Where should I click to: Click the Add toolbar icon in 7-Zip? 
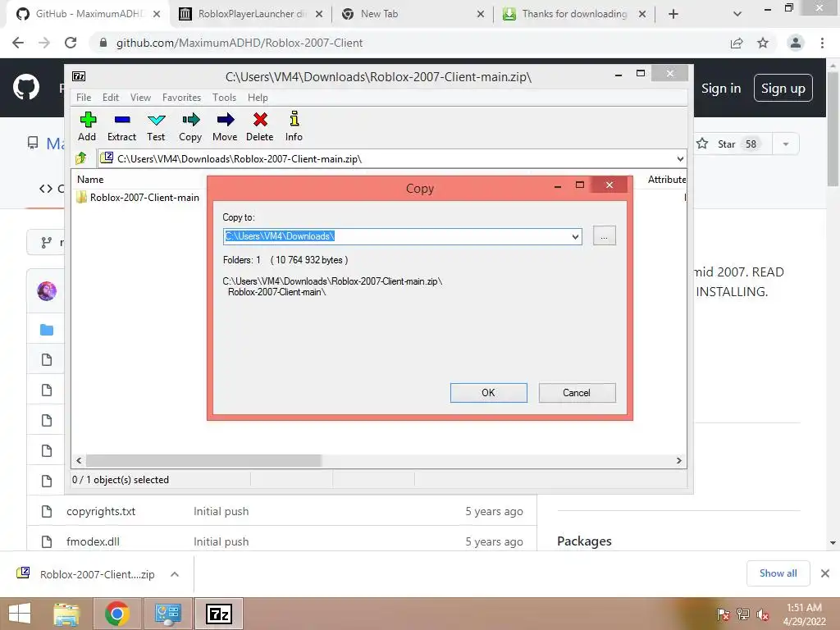(87, 126)
